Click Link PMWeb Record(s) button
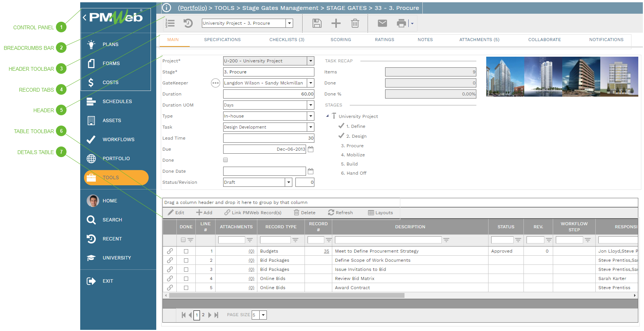Screen dimensions: 644x331 point(253,213)
